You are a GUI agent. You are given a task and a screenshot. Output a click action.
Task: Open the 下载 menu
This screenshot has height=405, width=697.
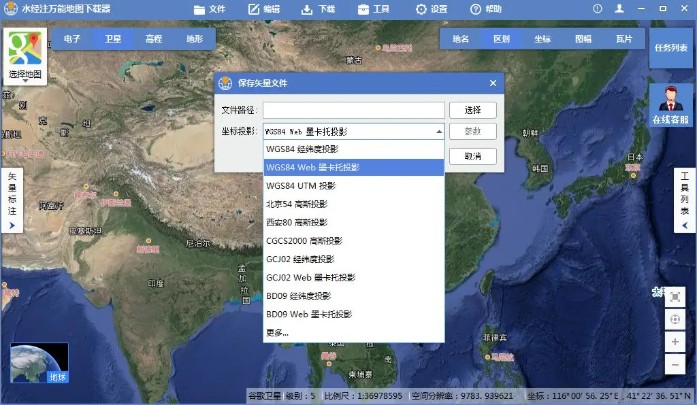coord(318,8)
